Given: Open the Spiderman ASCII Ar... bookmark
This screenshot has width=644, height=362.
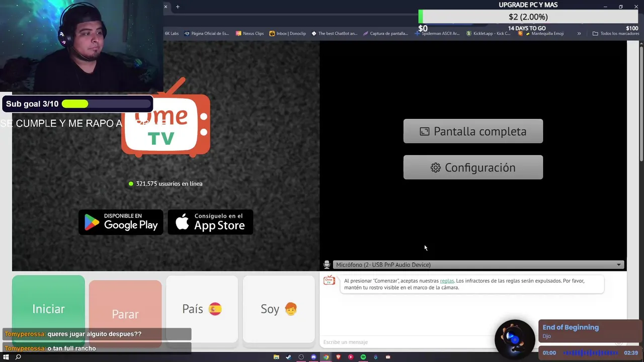Looking at the screenshot, I should pyautogui.click(x=438, y=34).
